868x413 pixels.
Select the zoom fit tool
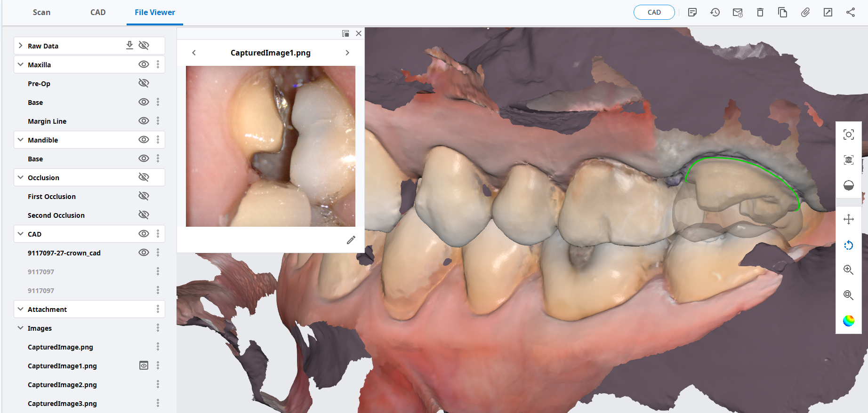[x=849, y=295]
